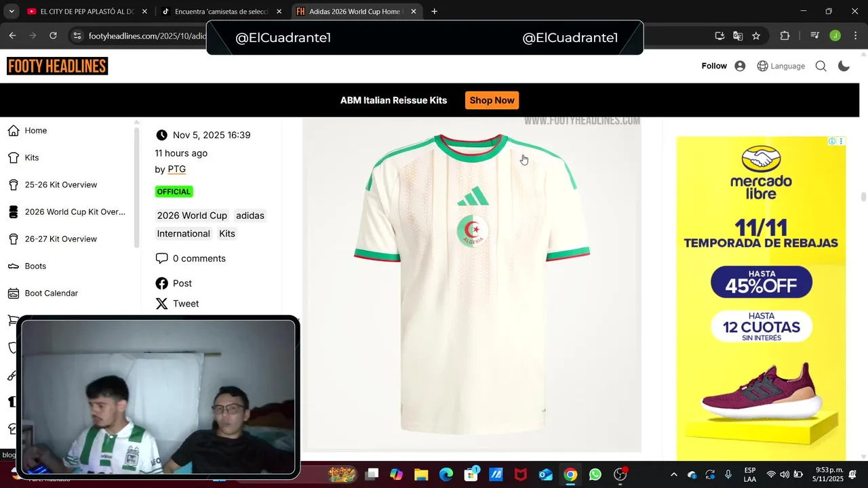Screen dimensions: 868x488
Task: Open 2026 World Cup Kit Overview item
Action: tap(75, 212)
